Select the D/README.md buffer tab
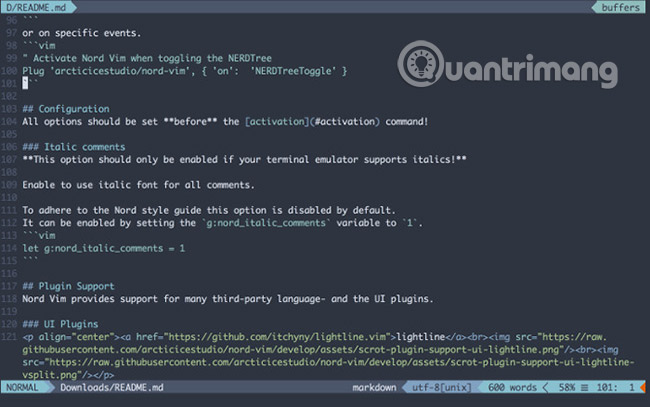This screenshot has height=407, width=650. coord(36,7)
